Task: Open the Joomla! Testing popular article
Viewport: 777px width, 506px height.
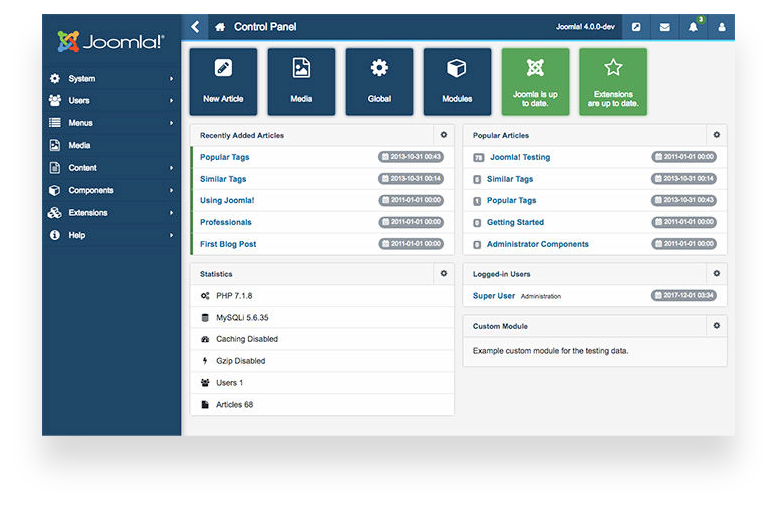Action: point(520,157)
